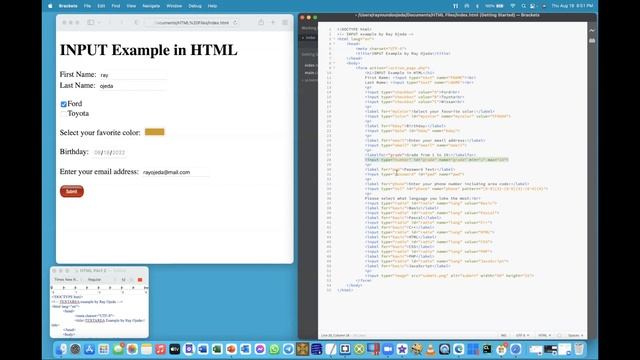Launch Microsoft Word from the dock
This screenshot has width=640, height=360.
tap(203, 349)
